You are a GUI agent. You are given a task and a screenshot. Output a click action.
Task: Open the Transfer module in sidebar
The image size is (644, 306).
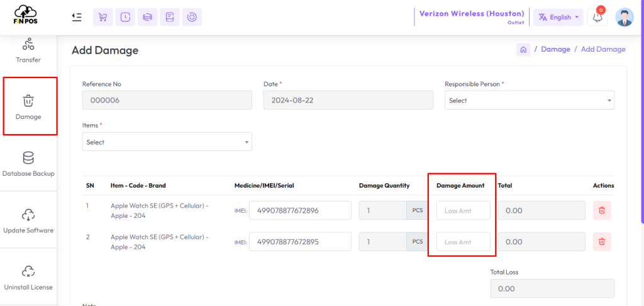[x=28, y=50]
